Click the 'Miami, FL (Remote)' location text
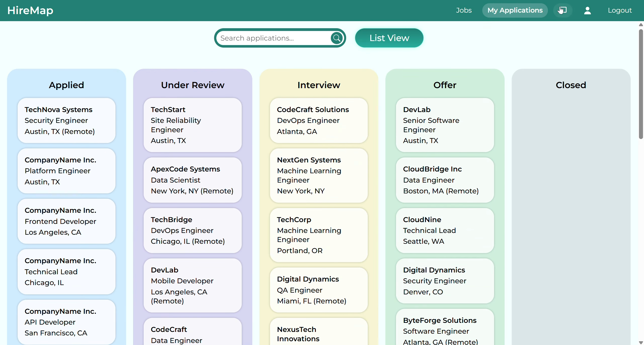This screenshot has height=345, width=644. tap(312, 301)
